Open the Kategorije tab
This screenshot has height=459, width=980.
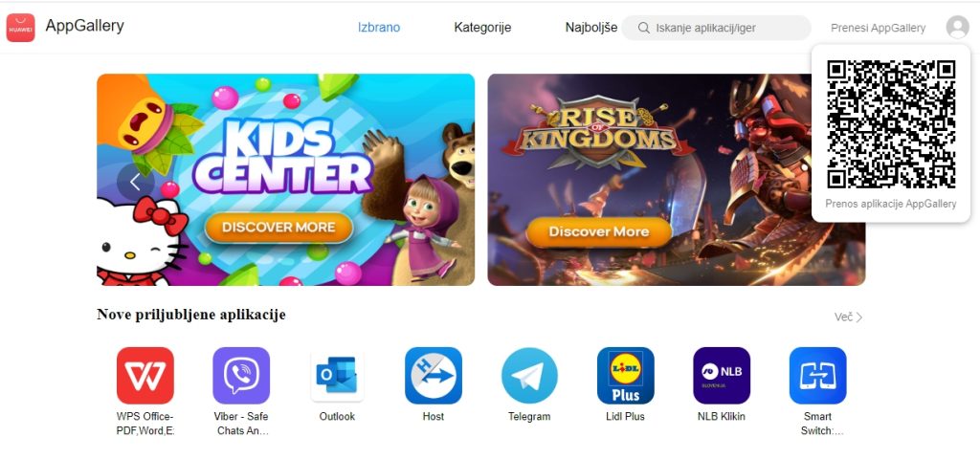tap(482, 28)
